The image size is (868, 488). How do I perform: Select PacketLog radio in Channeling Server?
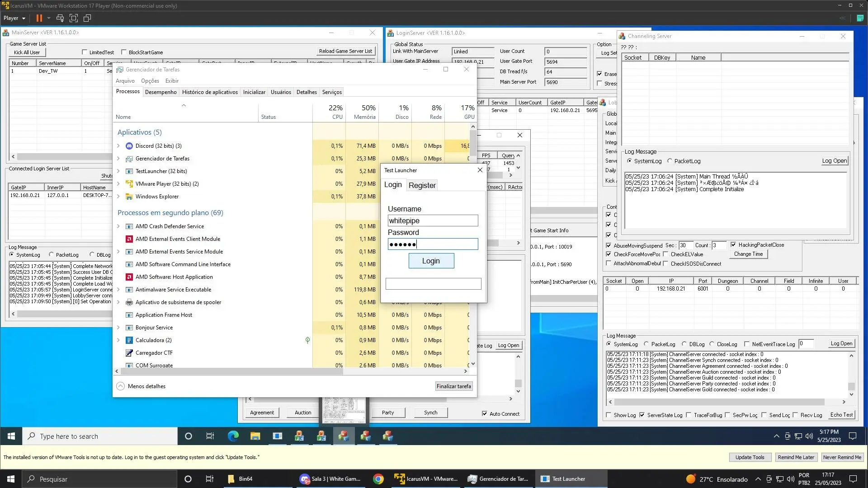point(670,161)
